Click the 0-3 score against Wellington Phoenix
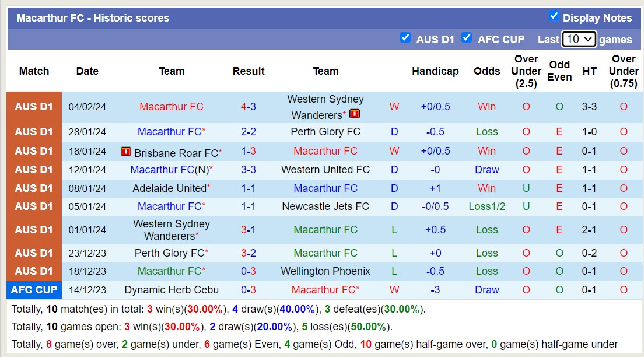Screen dimensions: 644x357 (x=249, y=271)
